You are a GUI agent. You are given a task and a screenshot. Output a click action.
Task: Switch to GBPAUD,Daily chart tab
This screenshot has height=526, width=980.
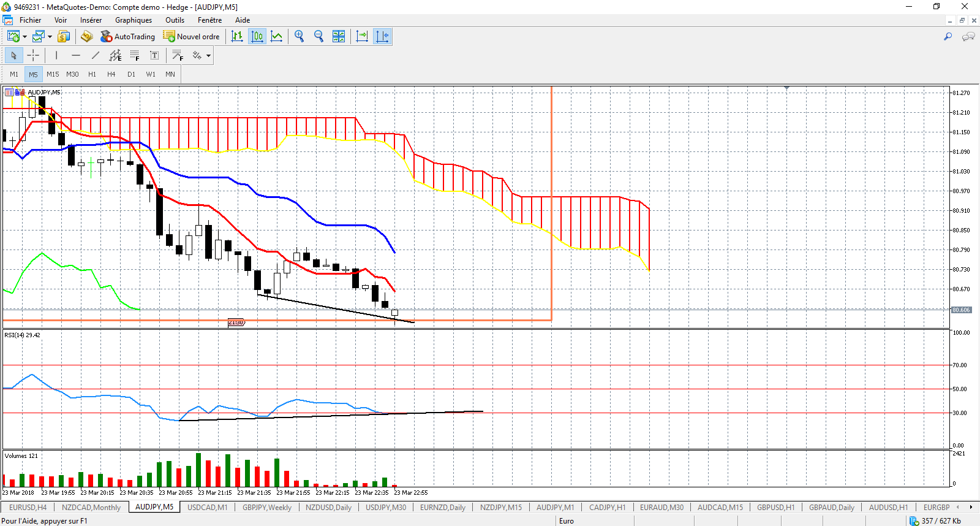832,508
